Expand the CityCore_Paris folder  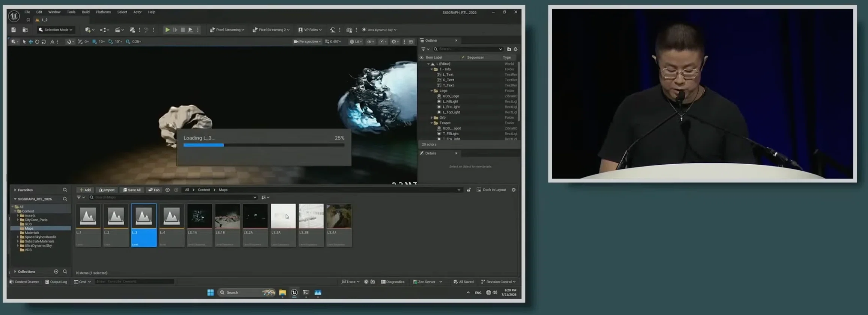(18, 220)
